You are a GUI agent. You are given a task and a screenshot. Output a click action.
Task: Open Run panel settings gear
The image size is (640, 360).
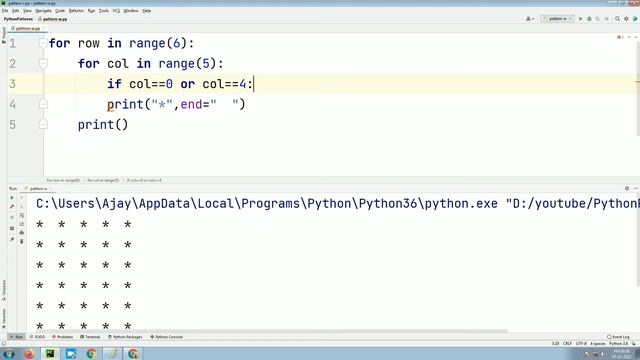[627, 189]
